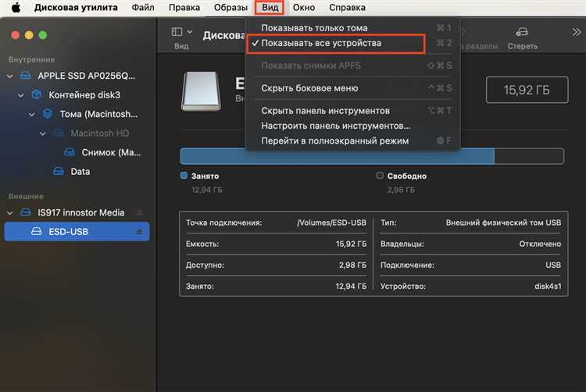Collapse the Тома (Macintosh… group
The height and width of the screenshot is (392, 586).
(32, 114)
